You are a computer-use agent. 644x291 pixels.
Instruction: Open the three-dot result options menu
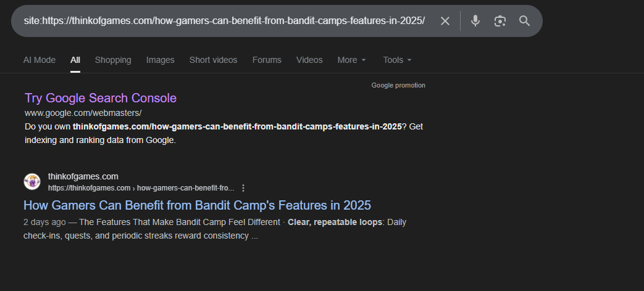click(x=243, y=188)
